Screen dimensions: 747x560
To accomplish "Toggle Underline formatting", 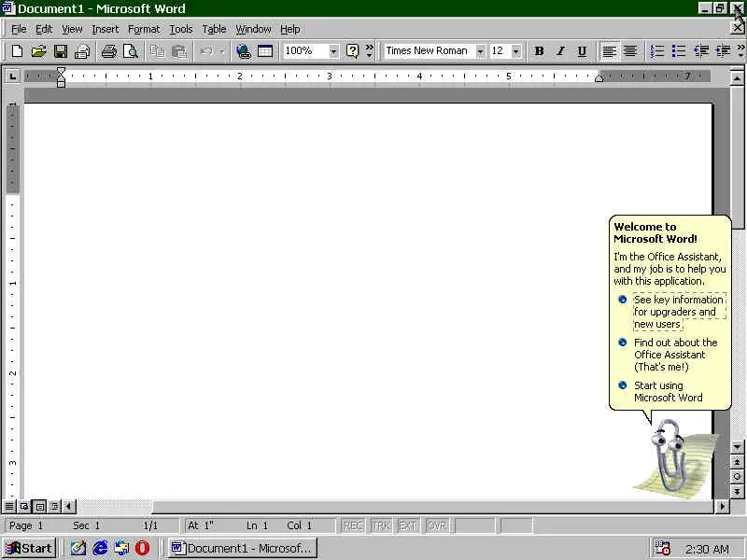I will pyautogui.click(x=582, y=51).
